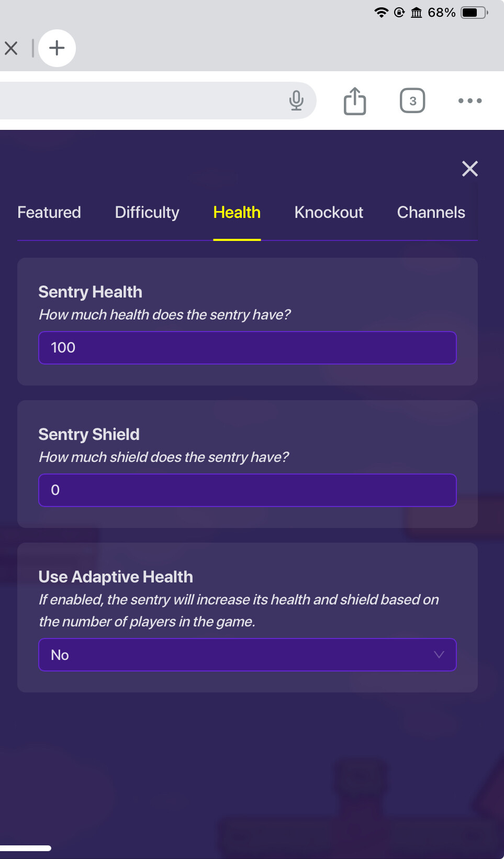Open the tab switcher showing 3

coord(412,101)
